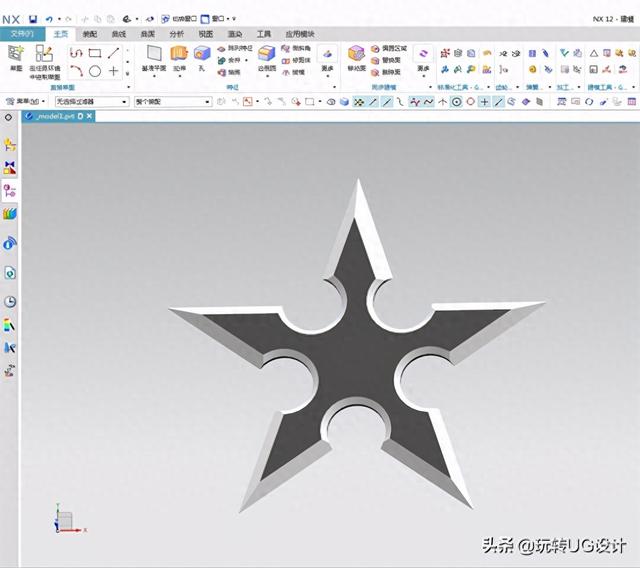The height and width of the screenshot is (568, 640).
Task: Open the 菜单(M) menu dropdown
Action: tap(24, 101)
